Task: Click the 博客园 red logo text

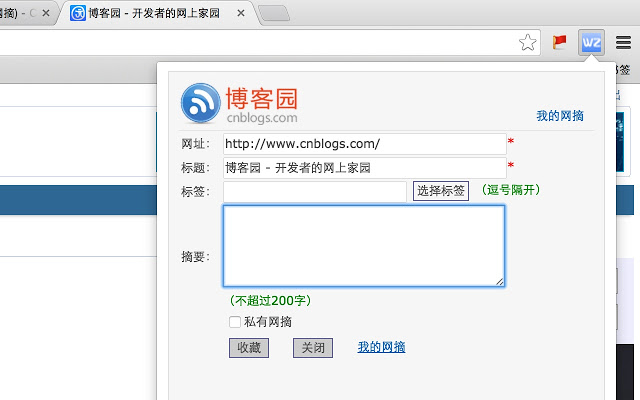Action: tap(262, 98)
